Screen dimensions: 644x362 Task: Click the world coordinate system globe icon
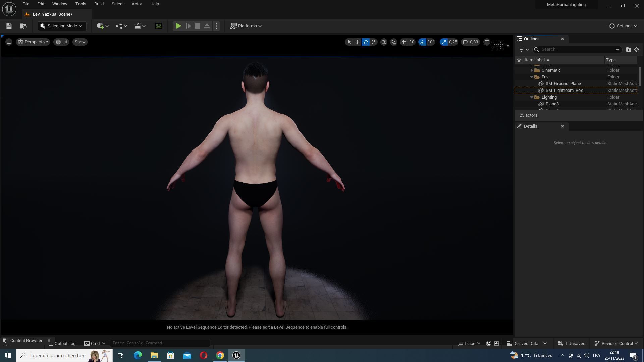pos(384,42)
